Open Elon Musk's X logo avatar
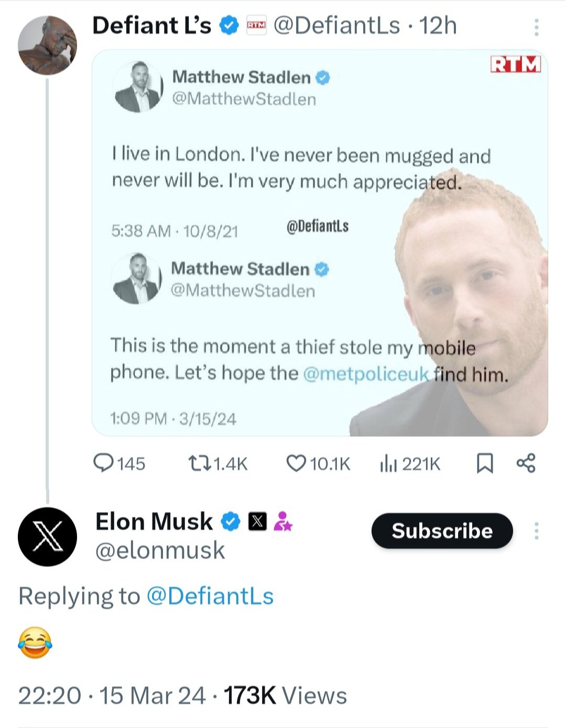This screenshot has height=728, width=566. [x=47, y=537]
